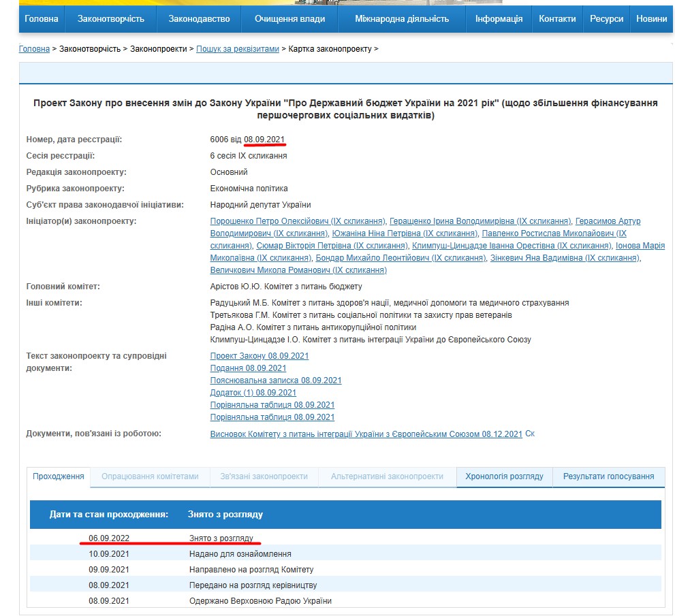
Task: Click the Направлено на розгляд Комітету row
Action: coord(345,570)
